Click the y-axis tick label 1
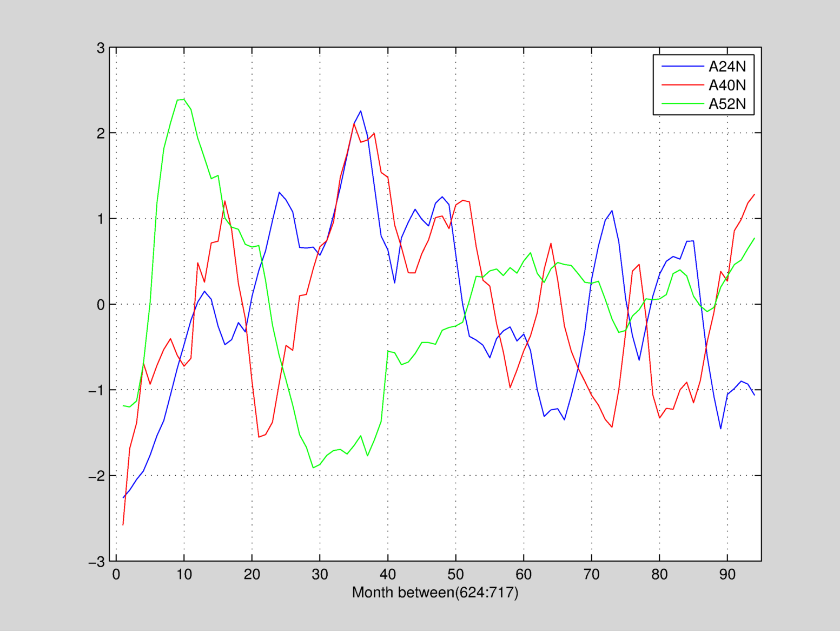 pyautogui.click(x=101, y=219)
